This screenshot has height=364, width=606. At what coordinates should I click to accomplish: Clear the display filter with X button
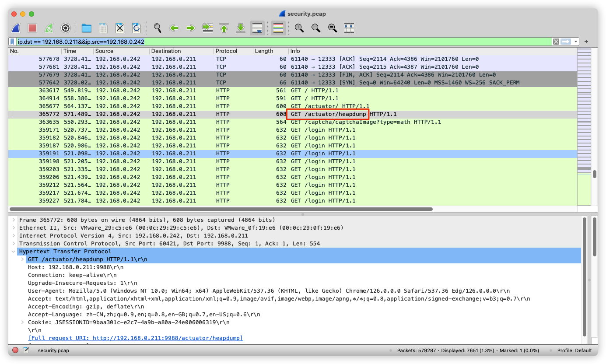pos(556,42)
